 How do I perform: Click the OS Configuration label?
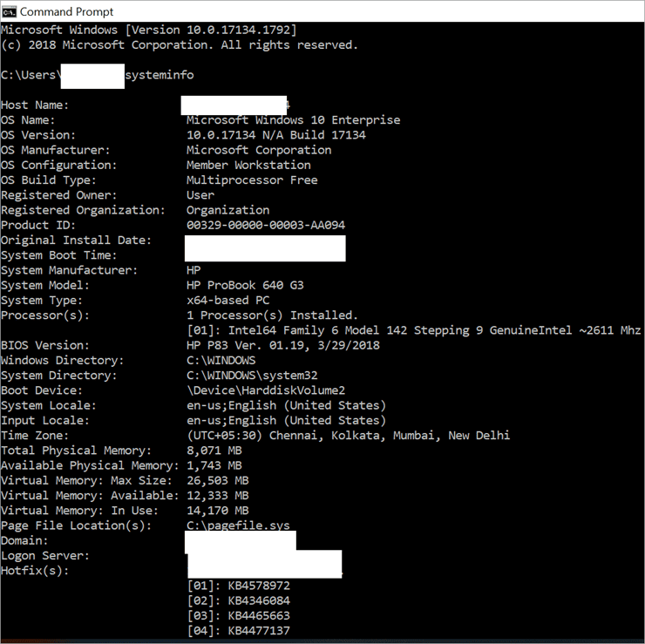(58, 165)
